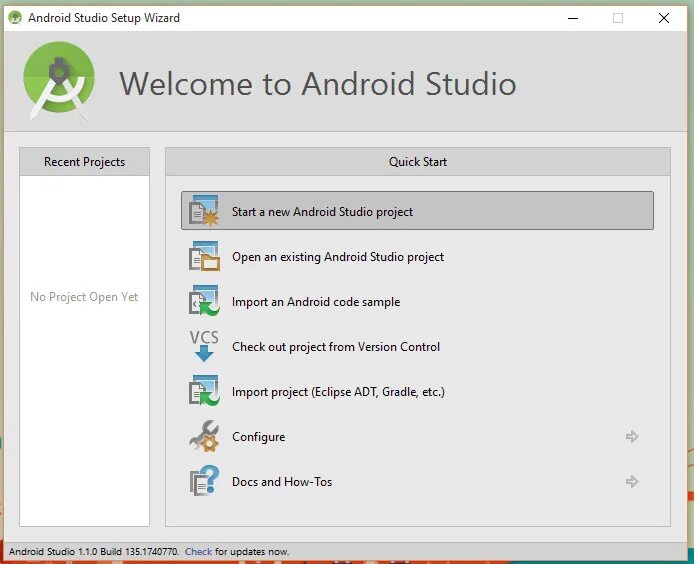Image resolution: width=694 pixels, height=564 pixels.
Task: Click the import Android code sample icon
Action: [x=204, y=301]
